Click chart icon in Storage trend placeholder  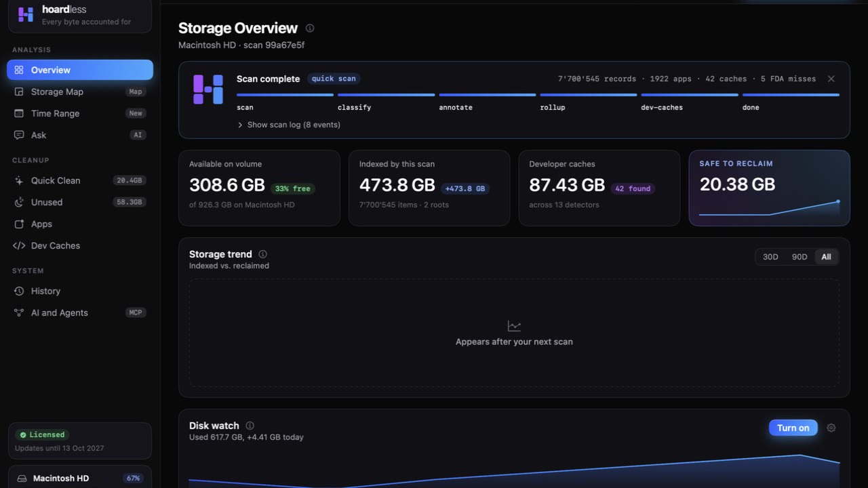(514, 326)
